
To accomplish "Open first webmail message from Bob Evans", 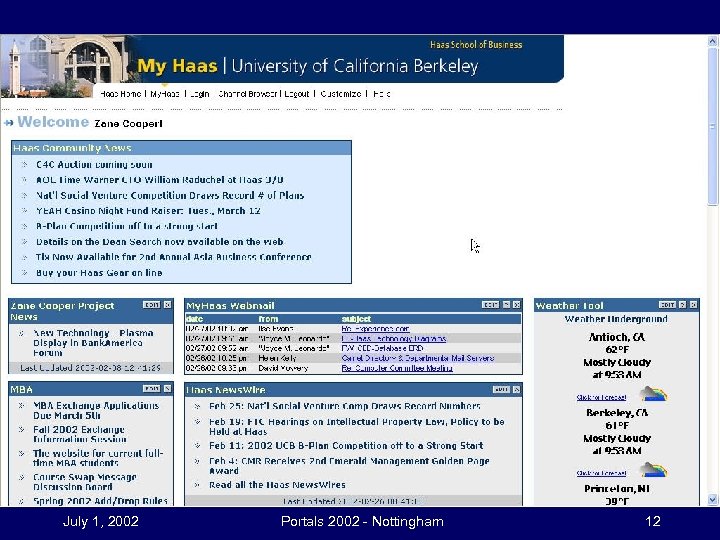I will [x=375, y=329].
